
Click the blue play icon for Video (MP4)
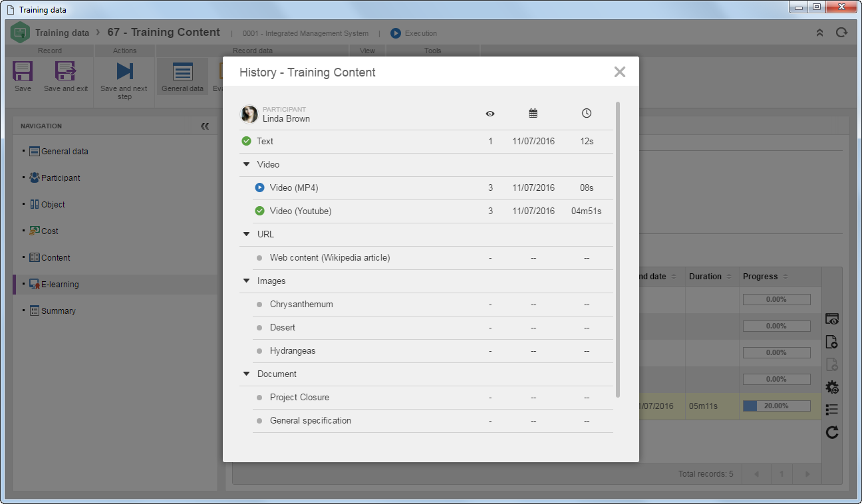pos(259,188)
